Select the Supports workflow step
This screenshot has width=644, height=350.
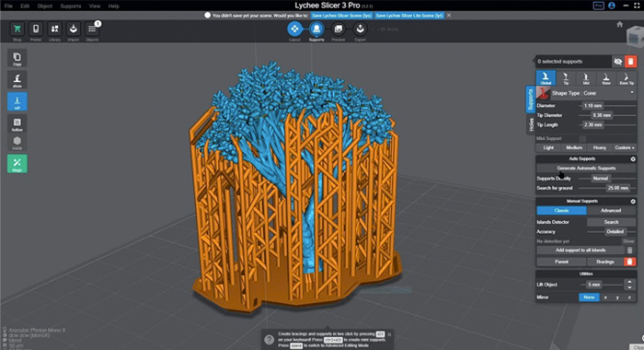coord(316,29)
